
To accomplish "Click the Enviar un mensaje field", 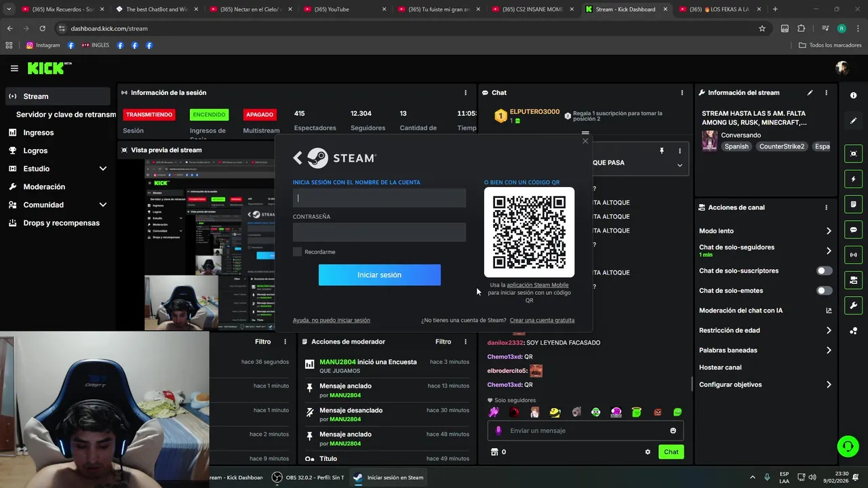I will coord(587,430).
